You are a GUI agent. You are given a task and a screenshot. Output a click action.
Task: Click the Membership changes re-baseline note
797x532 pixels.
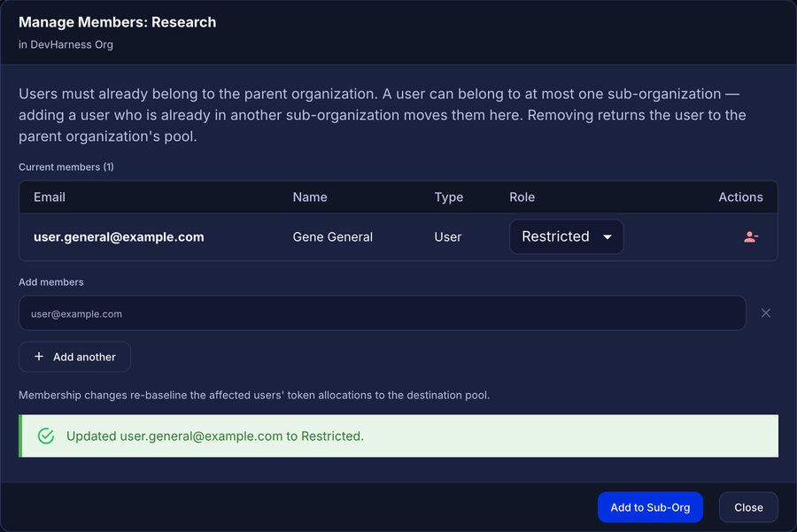coord(254,396)
